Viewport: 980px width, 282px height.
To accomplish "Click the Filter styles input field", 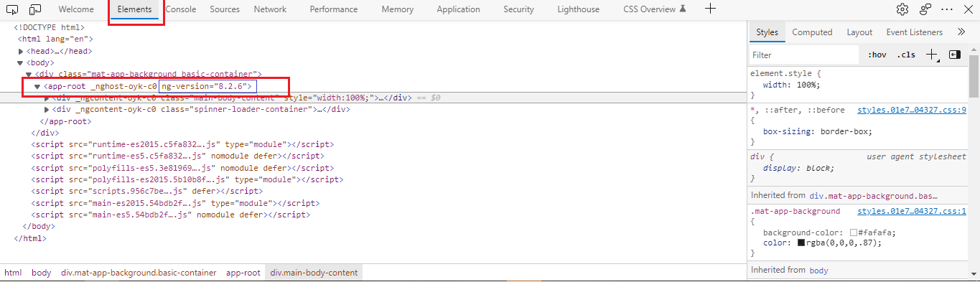I will click(x=804, y=55).
